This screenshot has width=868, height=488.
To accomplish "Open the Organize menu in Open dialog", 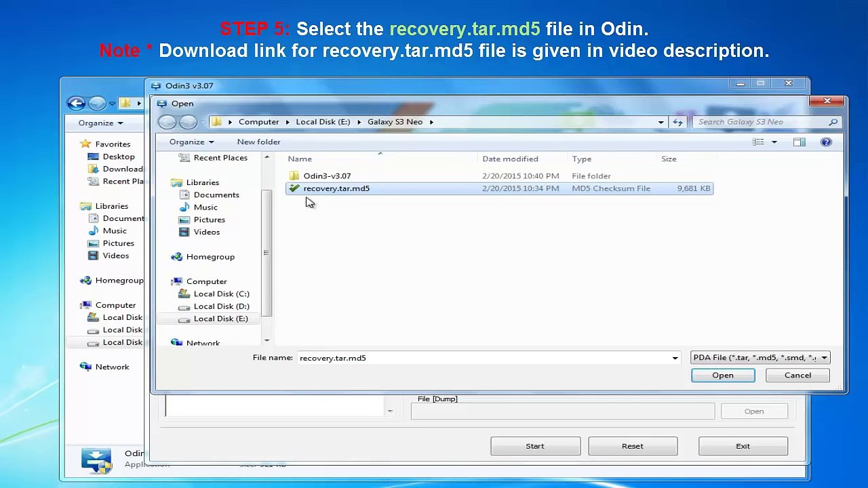I will (x=191, y=142).
